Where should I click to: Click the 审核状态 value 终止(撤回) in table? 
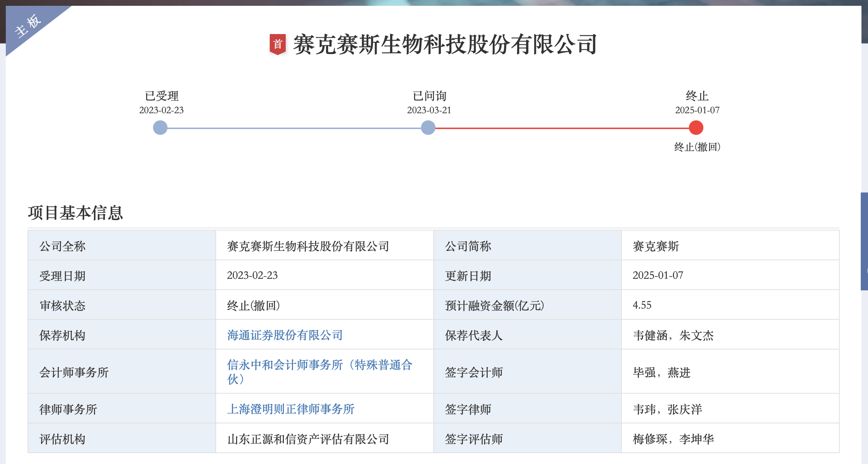pos(253,306)
